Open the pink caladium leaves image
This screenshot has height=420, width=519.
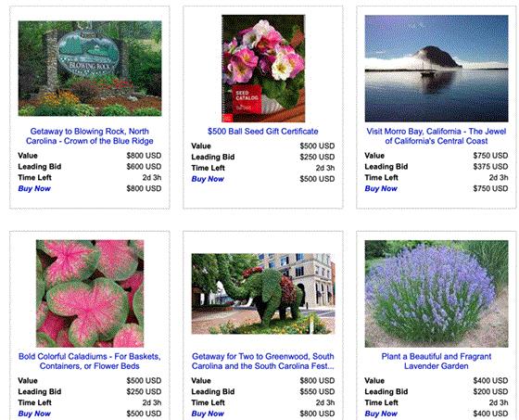(90, 294)
